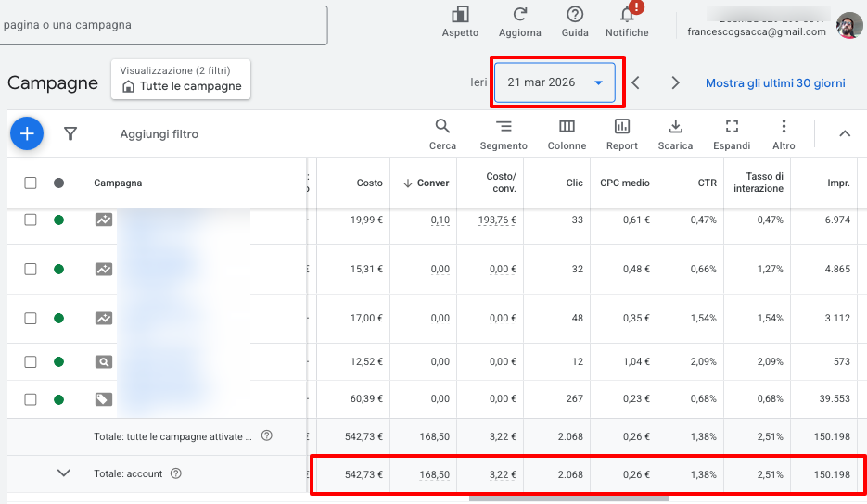Tick the checkbox for the 60,39 € campaign row
The width and height of the screenshot is (867, 504).
click(x=31, y=399)
